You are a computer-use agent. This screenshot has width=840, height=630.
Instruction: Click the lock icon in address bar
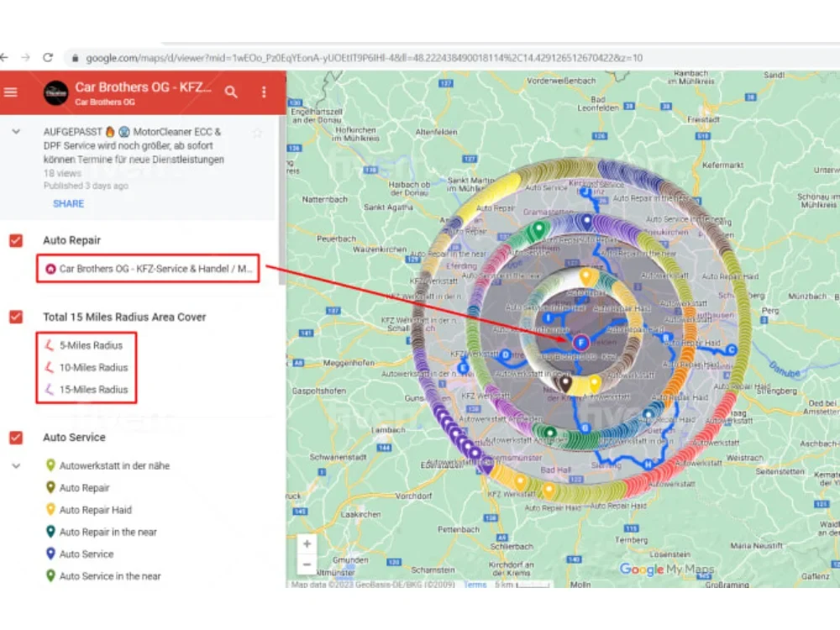pos(75,58)
